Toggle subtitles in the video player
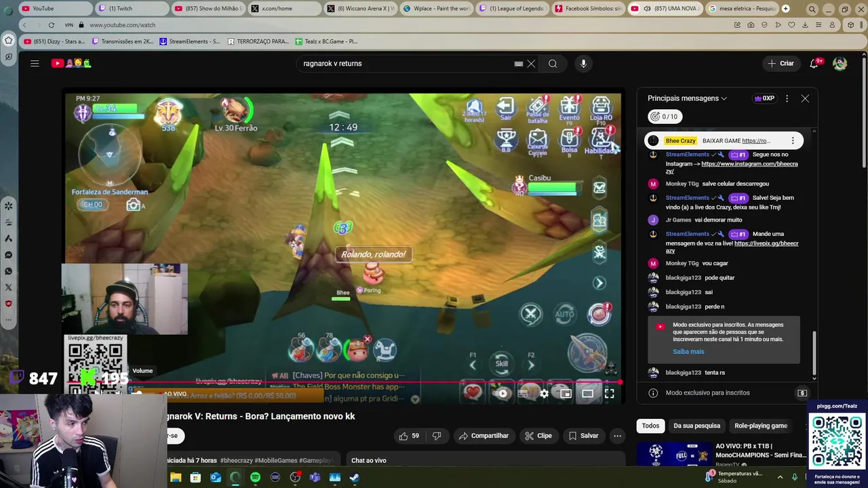 [523, 393]
